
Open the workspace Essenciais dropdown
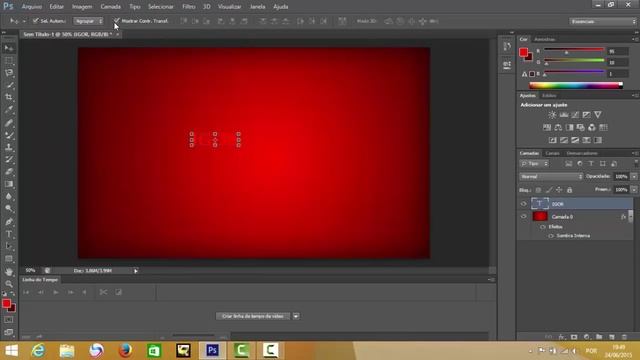tap(602, 21)
